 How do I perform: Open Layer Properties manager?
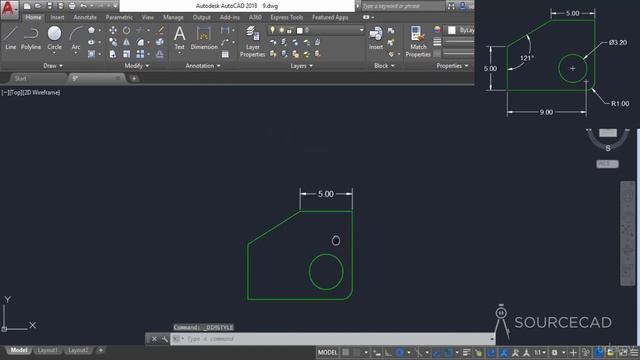(253, 42)
